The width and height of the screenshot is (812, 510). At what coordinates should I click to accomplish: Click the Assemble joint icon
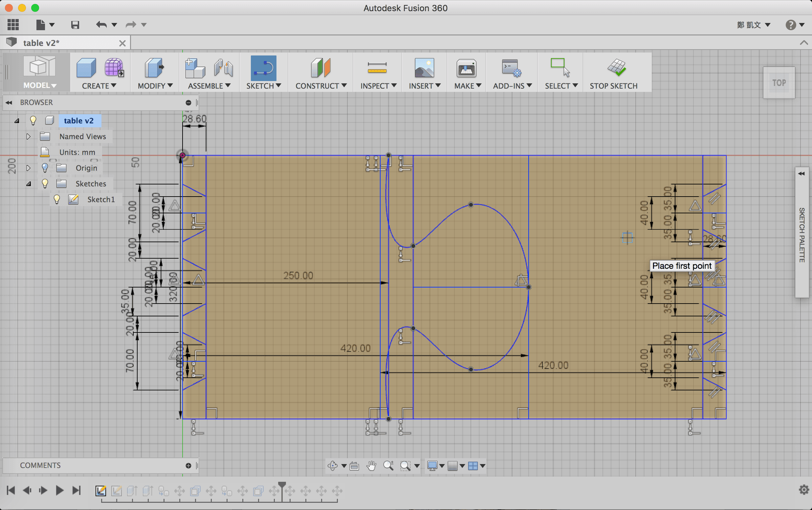coord(223,68)
